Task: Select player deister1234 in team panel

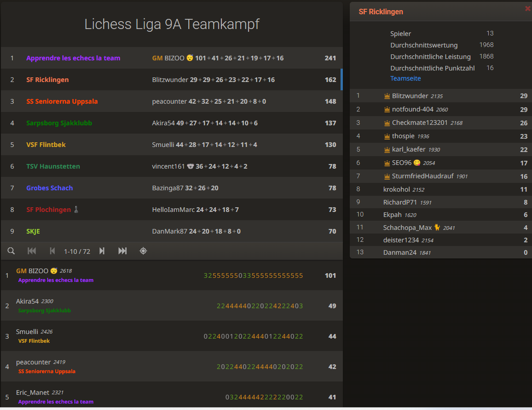Action: coord(441,240)
